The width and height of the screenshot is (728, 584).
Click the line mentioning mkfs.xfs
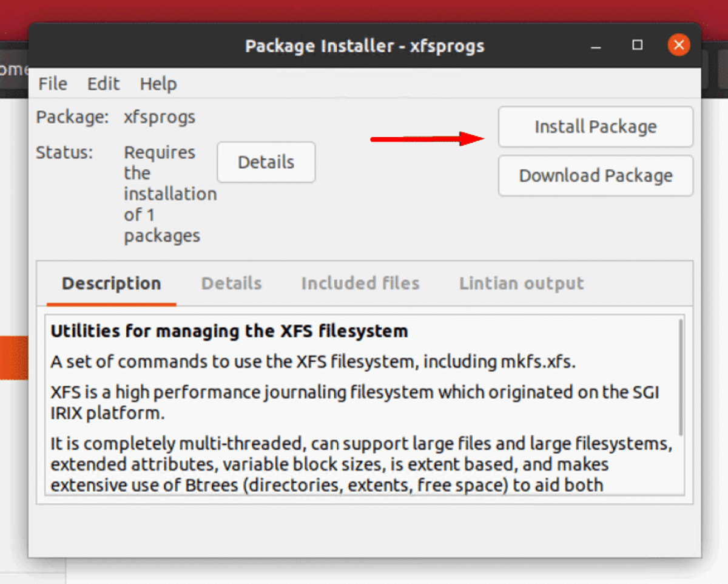313,362
